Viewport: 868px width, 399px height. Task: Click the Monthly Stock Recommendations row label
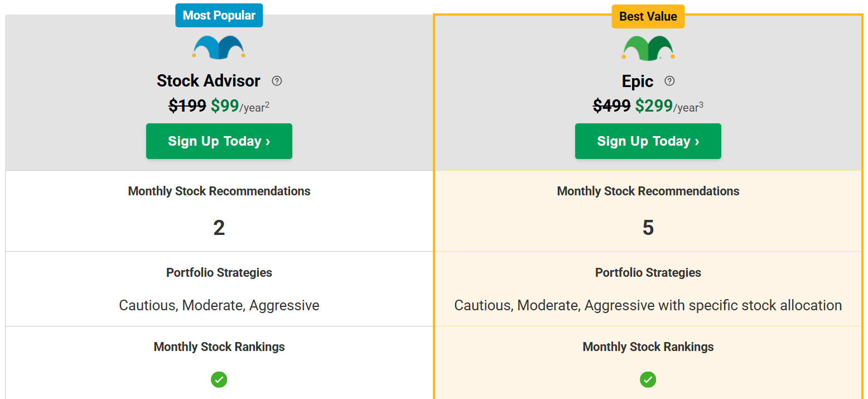219,191
